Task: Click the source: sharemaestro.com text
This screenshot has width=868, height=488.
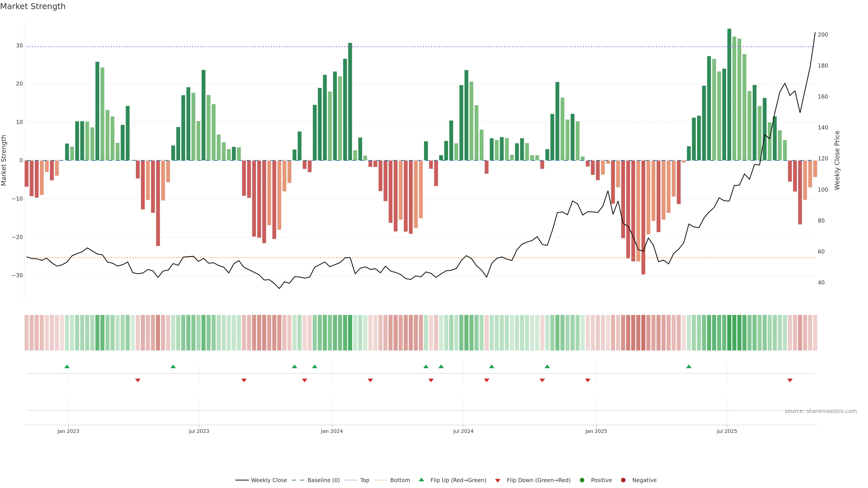Action: click(821, 411)
